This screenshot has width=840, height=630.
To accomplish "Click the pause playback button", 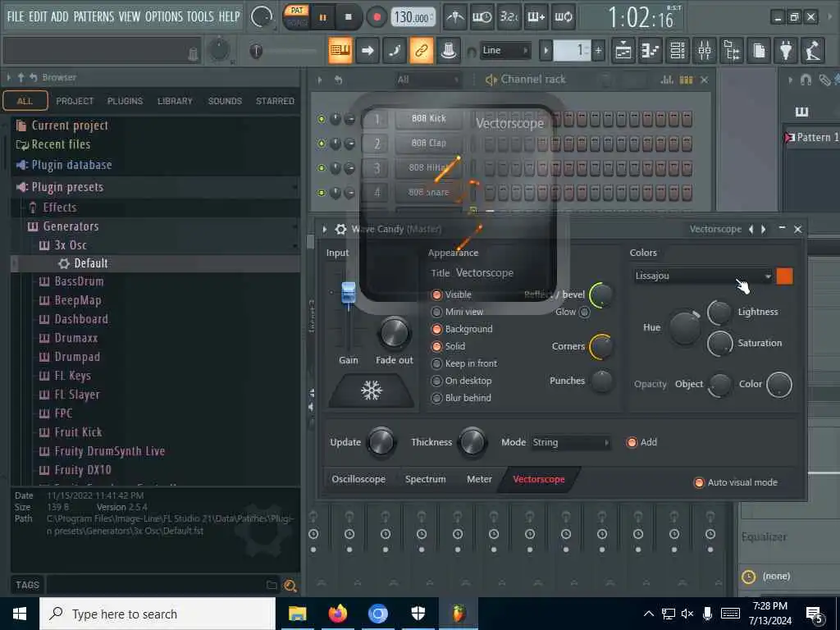I will coord(322,17).
